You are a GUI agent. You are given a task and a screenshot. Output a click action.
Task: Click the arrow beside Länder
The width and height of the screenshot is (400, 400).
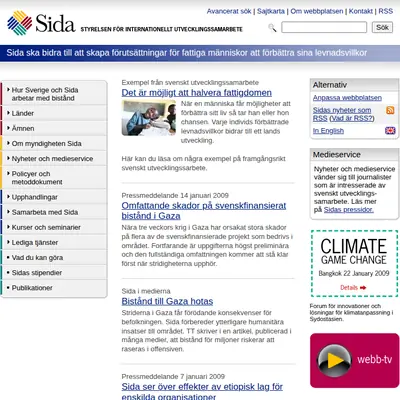click(x=8, y=113)
